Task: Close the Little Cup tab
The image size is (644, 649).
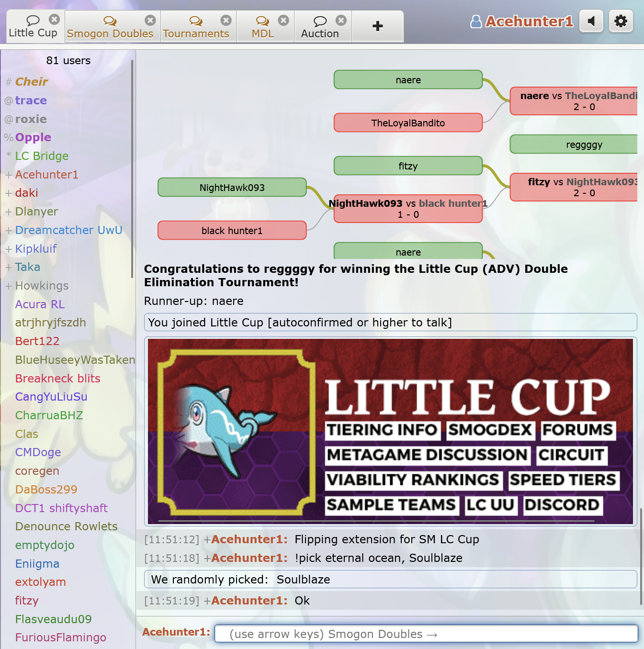Action: point(55,20)
